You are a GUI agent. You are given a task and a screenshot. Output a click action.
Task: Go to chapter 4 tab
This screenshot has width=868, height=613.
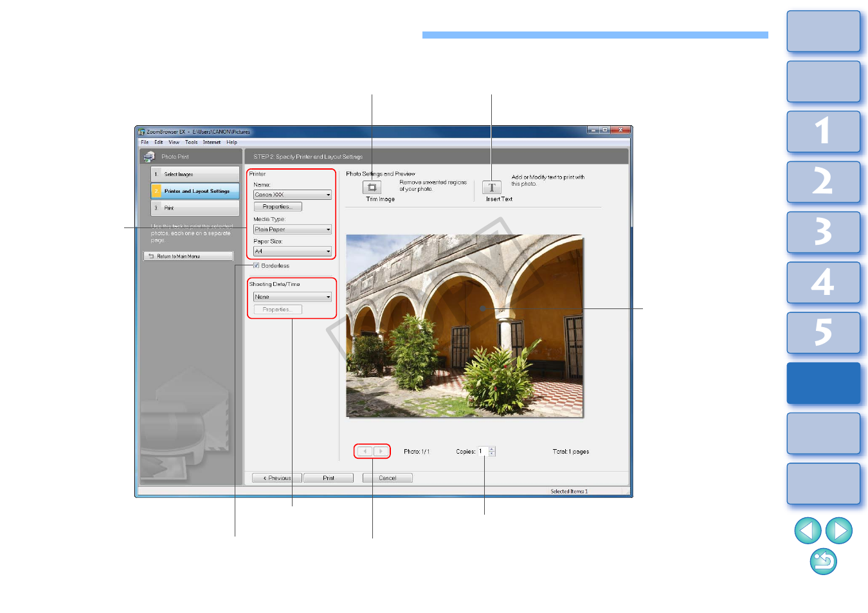coord(824,282)
